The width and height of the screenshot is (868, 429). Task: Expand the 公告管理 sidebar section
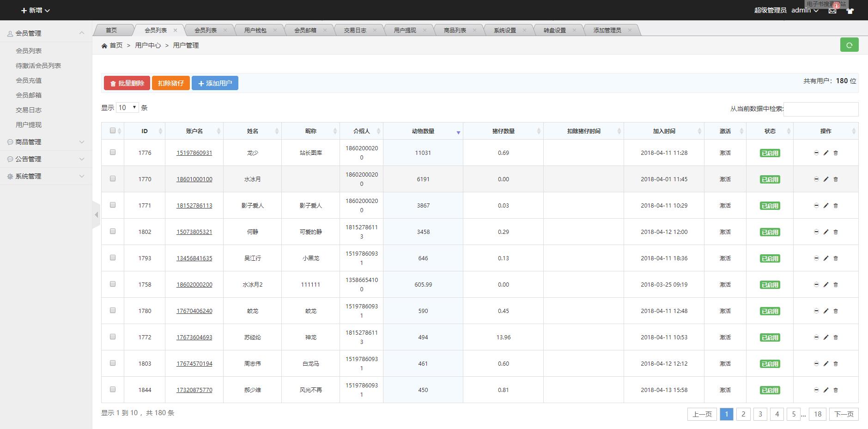[46, 159]
